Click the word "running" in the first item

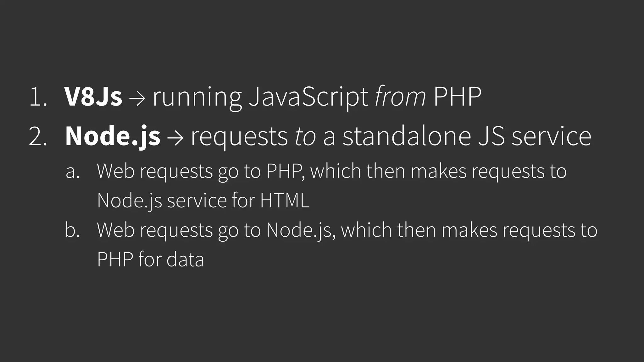click(x=197, y=97)
